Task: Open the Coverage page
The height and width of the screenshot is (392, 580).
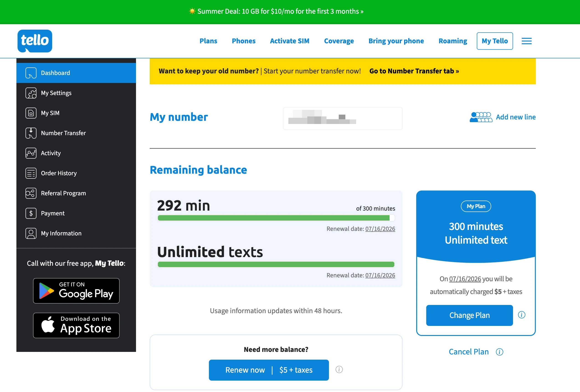Action: point(339,41)
